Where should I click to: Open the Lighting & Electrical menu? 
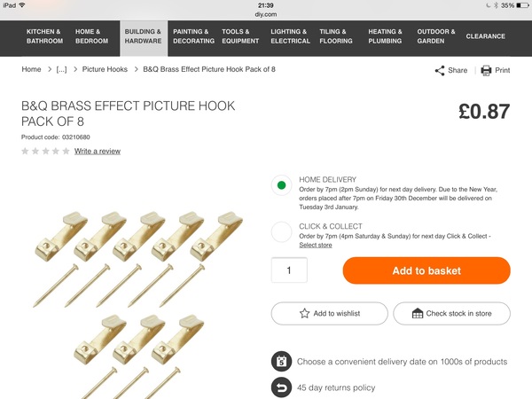click(290, 36)
